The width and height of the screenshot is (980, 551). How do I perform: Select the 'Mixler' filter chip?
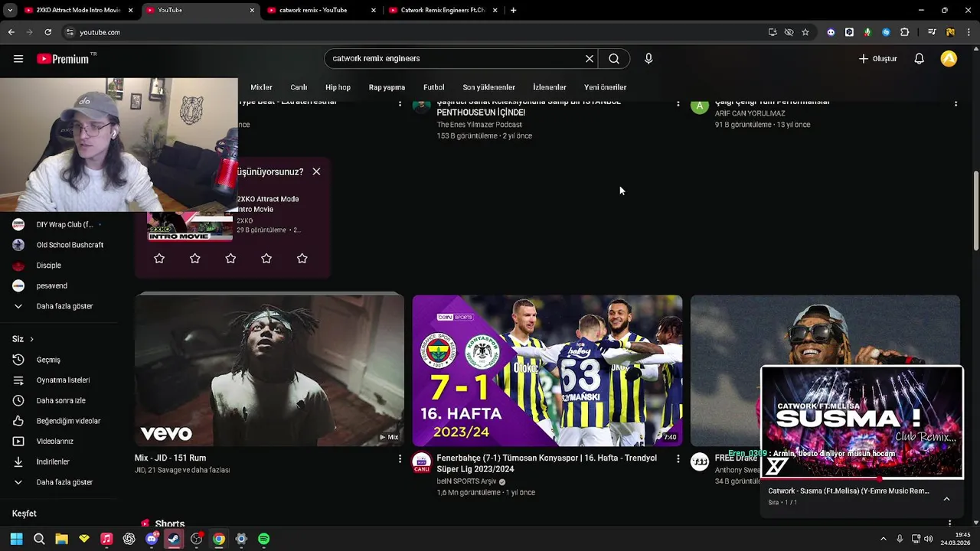click(261, 87)
